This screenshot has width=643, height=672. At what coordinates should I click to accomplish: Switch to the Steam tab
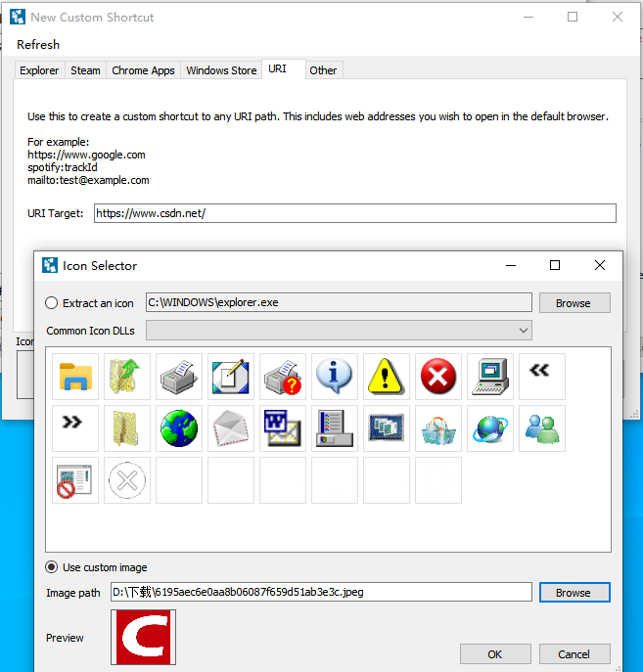[85, 70]
